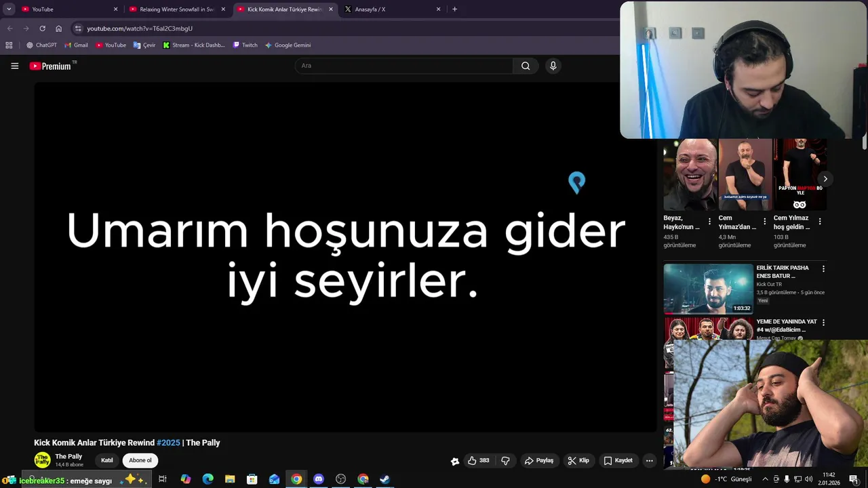Open Stream - Kick Dashboard bookmark

[x=194, y=45]
